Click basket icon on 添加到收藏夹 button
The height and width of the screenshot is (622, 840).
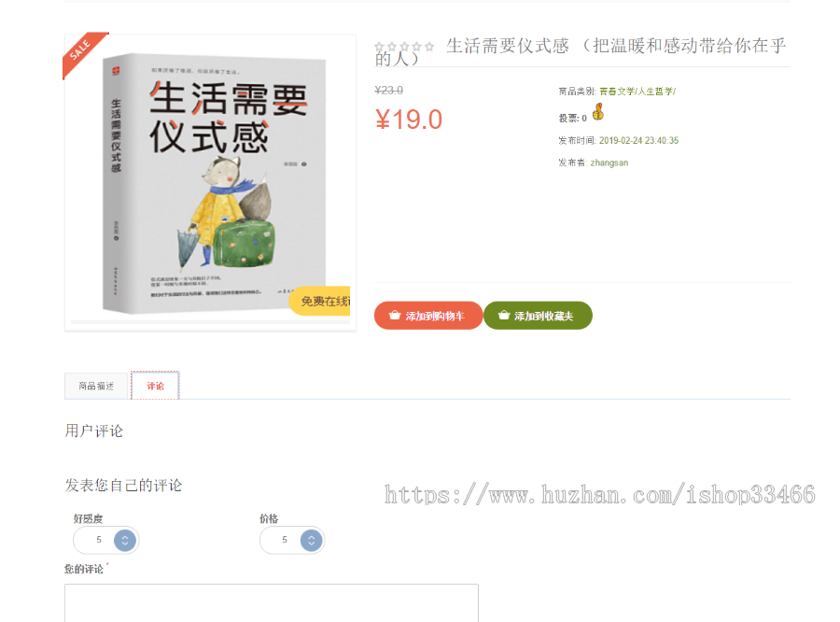click(x=504, y=316)
